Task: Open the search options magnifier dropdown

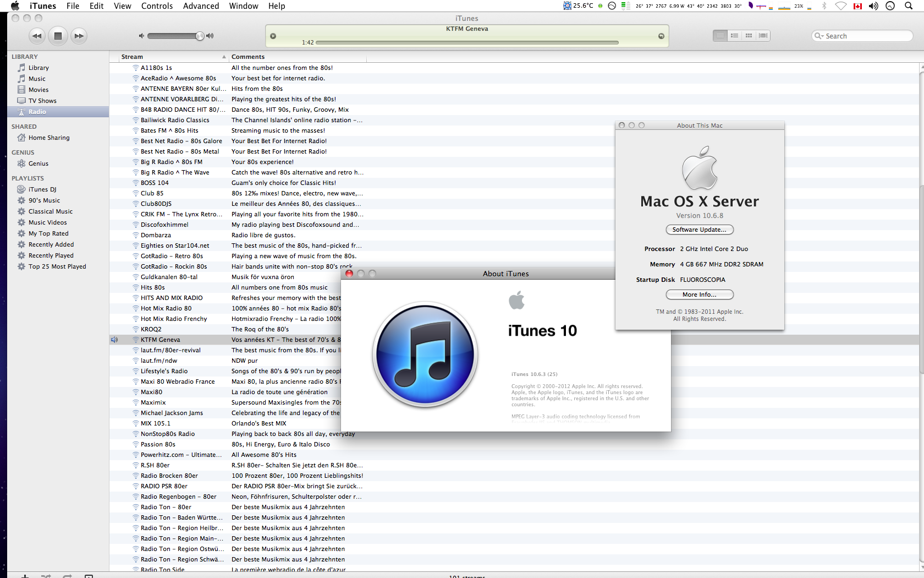Action: (819, 36)
